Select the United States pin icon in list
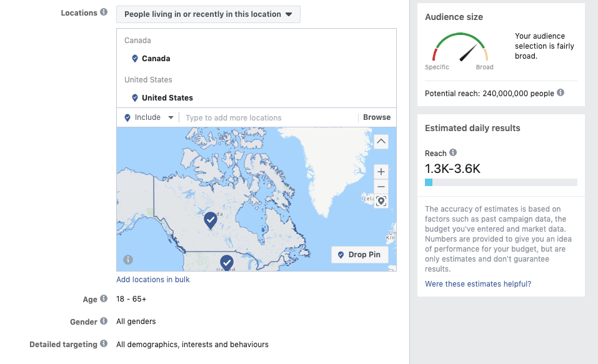This screenshot has height=364, width=598. [134, 98]
